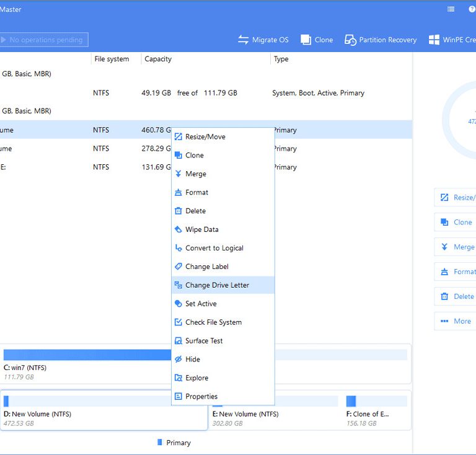Click the Check File System icon
Viewport: 476px width, 455px height.
click(x=178, y=322)
